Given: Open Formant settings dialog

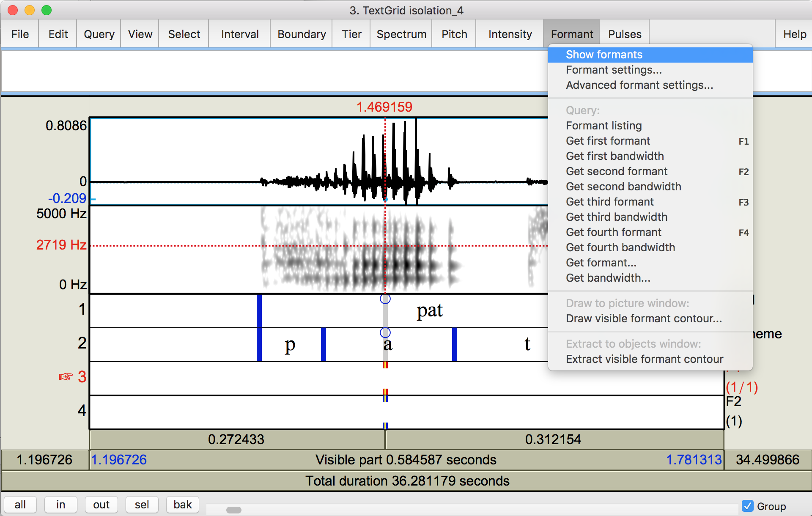Looking at the screenshot, I should coord(612,69).
